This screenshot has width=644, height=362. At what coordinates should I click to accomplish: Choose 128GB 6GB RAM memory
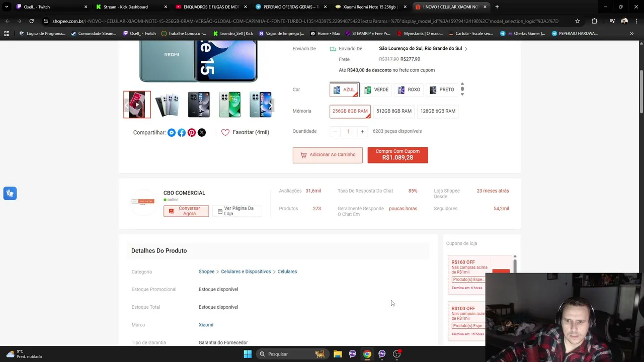438,111
